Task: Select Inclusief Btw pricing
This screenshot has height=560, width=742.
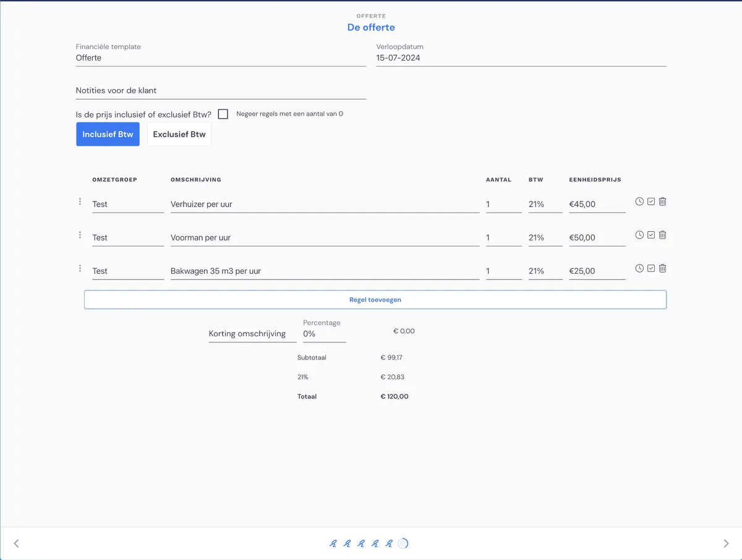Action: tap(108, 134)
